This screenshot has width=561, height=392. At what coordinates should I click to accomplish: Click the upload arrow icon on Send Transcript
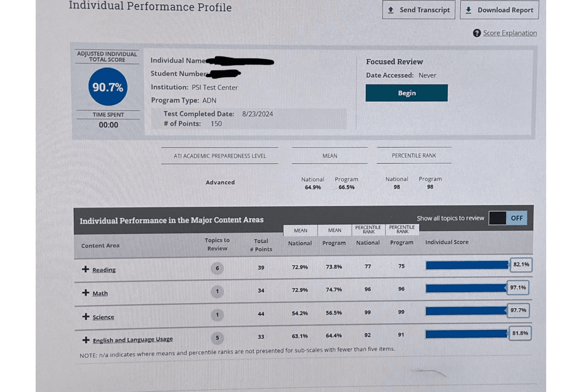(x=391, y=10)
